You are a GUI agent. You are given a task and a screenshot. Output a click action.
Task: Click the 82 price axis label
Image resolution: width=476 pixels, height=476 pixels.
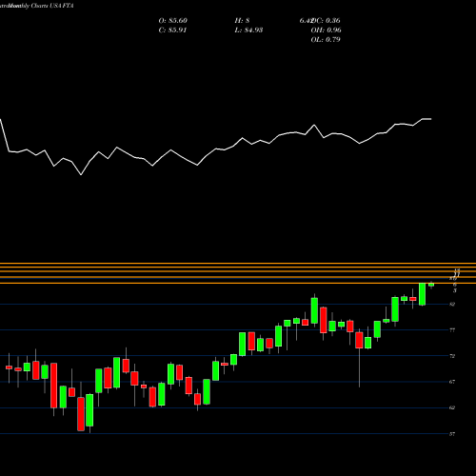coord(452,304)
